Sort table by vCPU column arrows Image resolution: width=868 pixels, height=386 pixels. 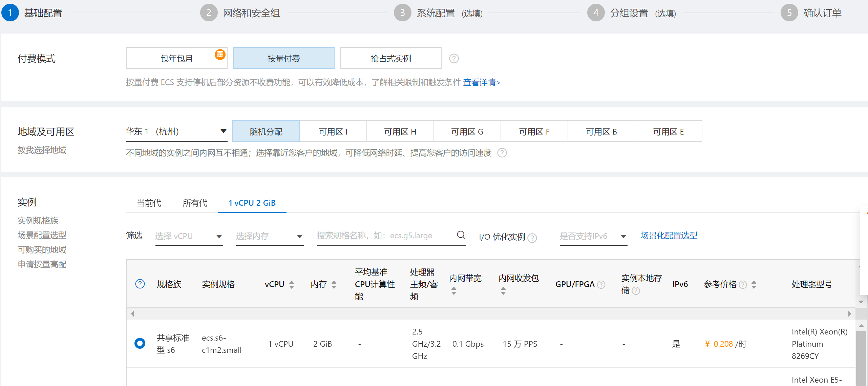tap(292, 285)
